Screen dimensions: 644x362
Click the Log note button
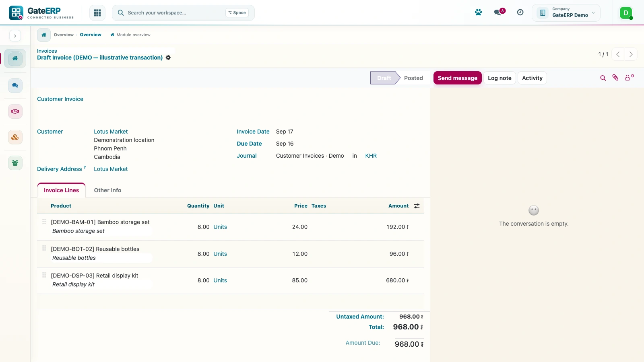[500, 78]
